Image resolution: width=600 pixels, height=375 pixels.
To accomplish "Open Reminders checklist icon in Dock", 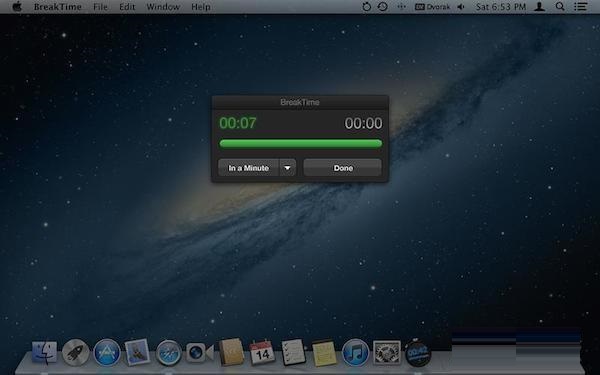I will click(293, 352).
